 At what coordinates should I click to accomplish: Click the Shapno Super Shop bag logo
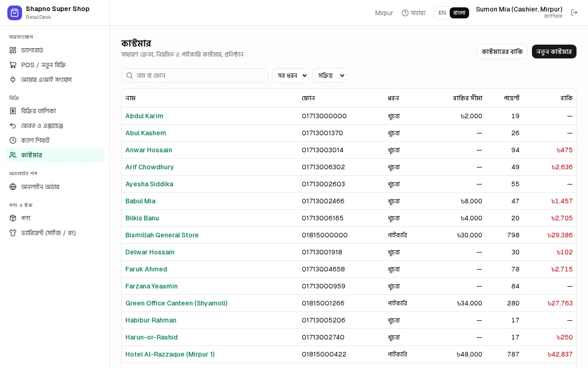click(15, 13)
